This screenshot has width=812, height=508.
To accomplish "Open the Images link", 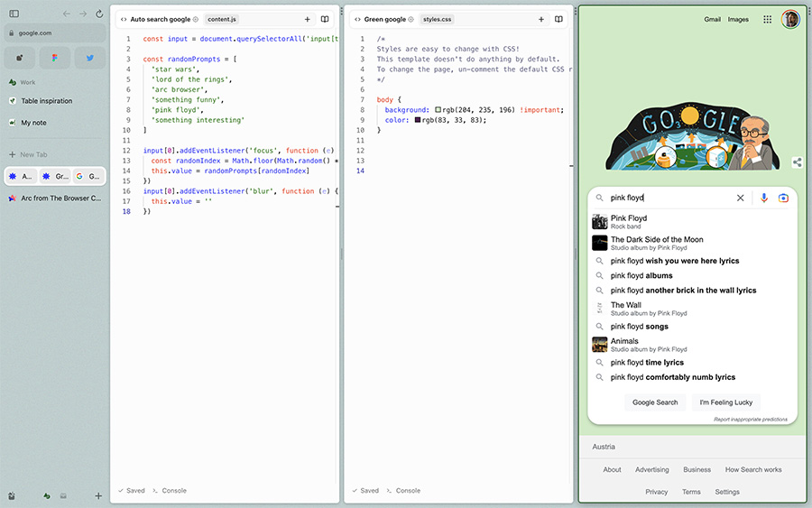I will (x=738, y=19).
